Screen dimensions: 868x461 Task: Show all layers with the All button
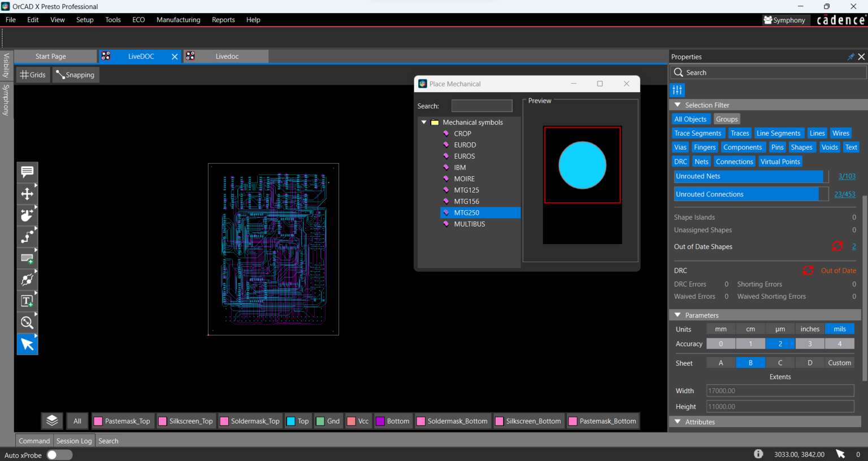[77, 421]
